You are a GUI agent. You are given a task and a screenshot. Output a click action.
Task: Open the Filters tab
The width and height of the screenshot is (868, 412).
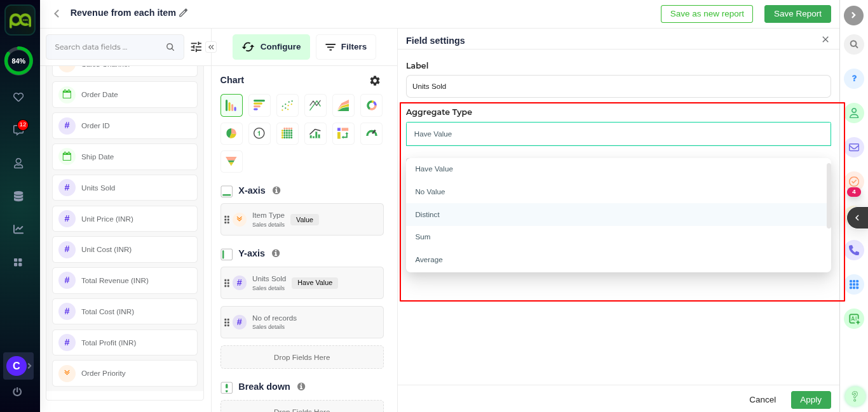point(346,47)
